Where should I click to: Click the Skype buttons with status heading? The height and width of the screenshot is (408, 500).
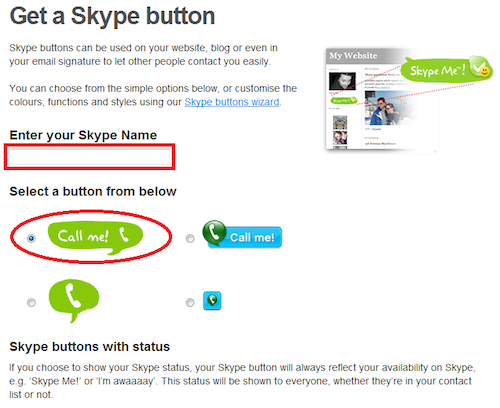coord(90,347)
